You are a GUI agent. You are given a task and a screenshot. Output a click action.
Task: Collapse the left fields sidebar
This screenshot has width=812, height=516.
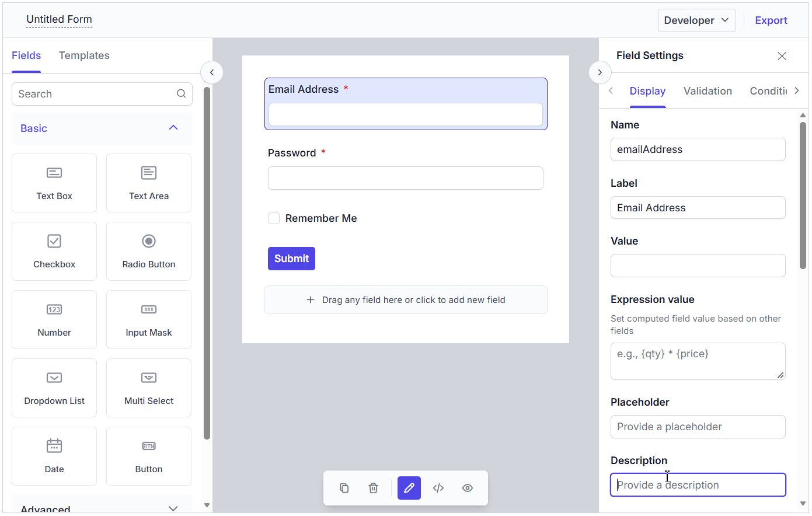coord(212,72)
